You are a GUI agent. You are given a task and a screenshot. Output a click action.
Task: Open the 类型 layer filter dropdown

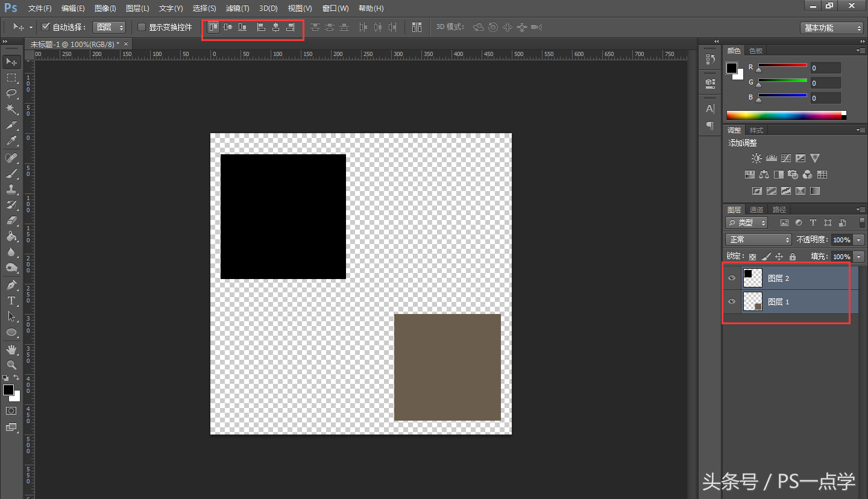(747, 223)
